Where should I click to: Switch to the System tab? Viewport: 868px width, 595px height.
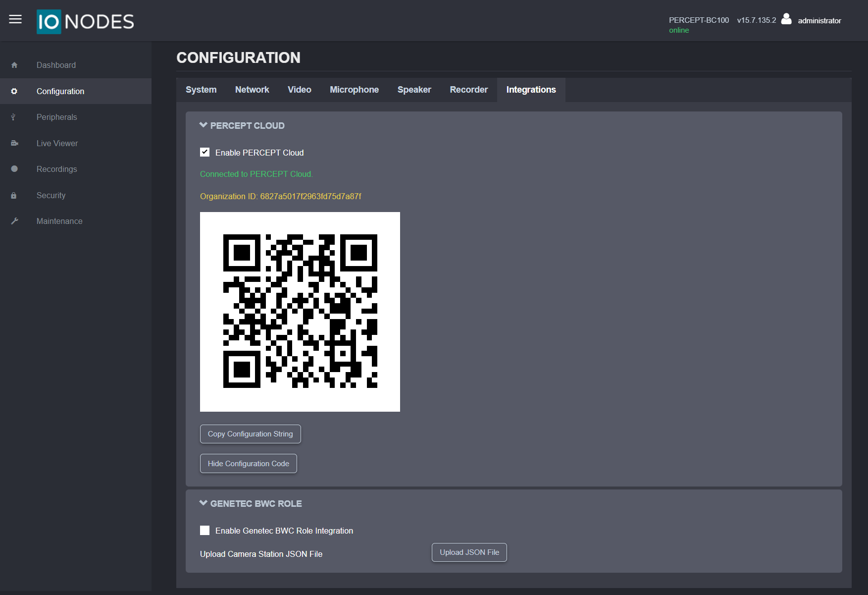[x=201, y=90]
